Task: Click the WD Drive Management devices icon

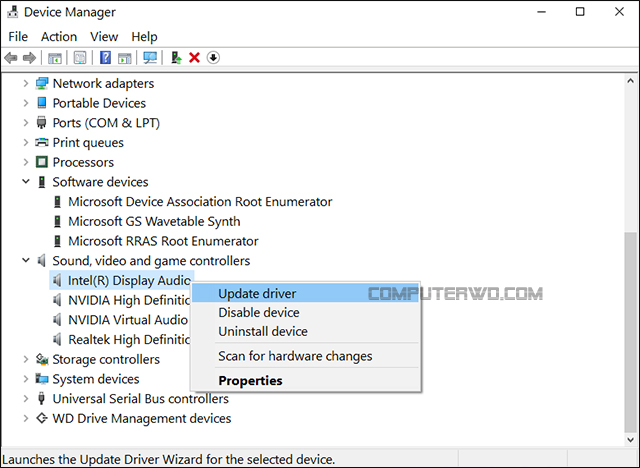Action: coord(41,418)
